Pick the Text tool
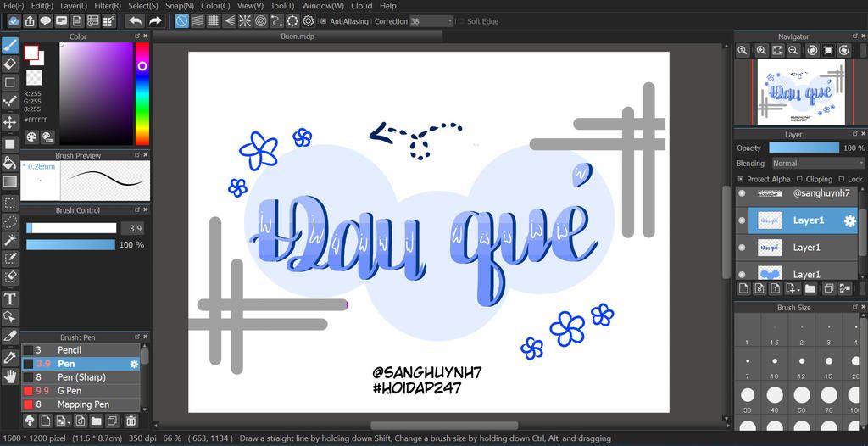868x446 pixels. point(10,299)
